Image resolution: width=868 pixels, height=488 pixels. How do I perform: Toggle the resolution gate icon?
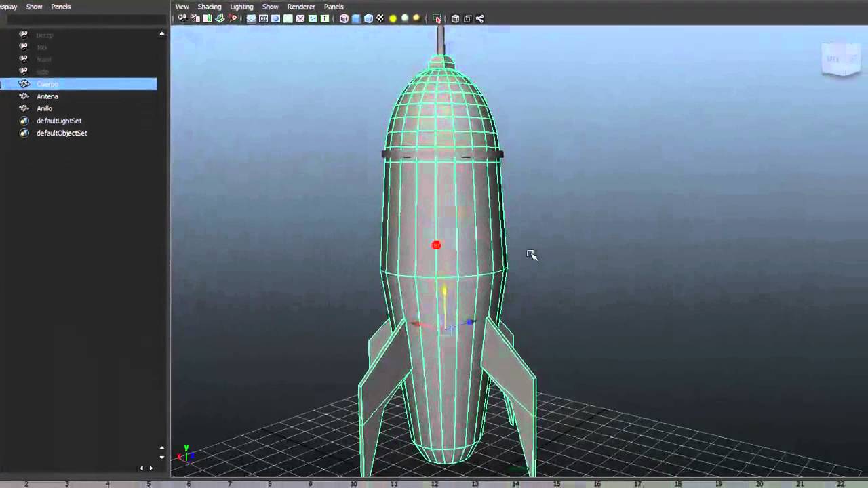tap(275, 18)
